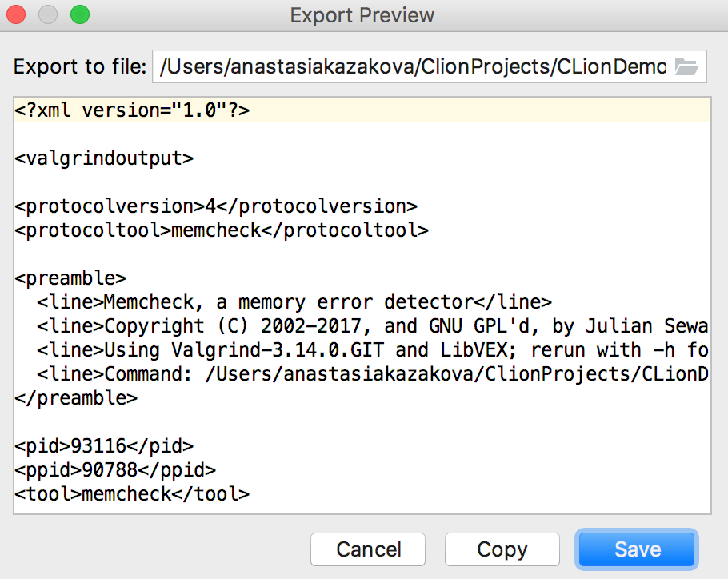Click the opening preamble tag

point(70,278)
